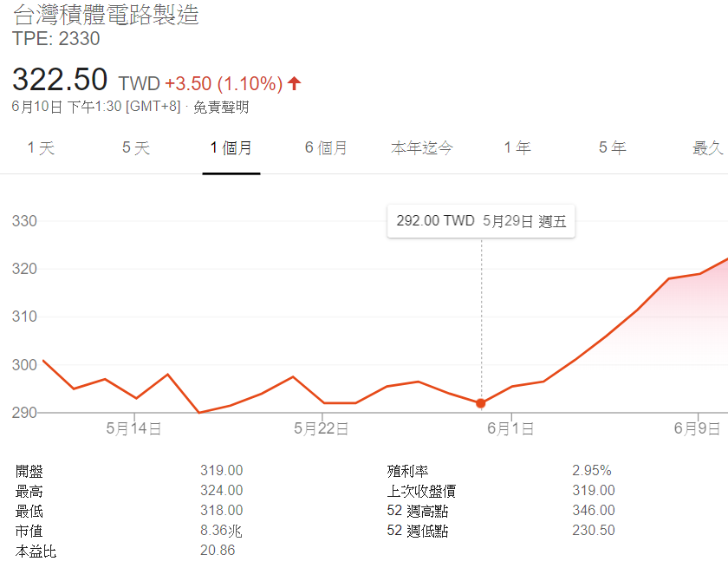The height and width of the screenshot is (568, 728).
Task: Click the 52-week low value 230.50
Action: pos(594,531)
